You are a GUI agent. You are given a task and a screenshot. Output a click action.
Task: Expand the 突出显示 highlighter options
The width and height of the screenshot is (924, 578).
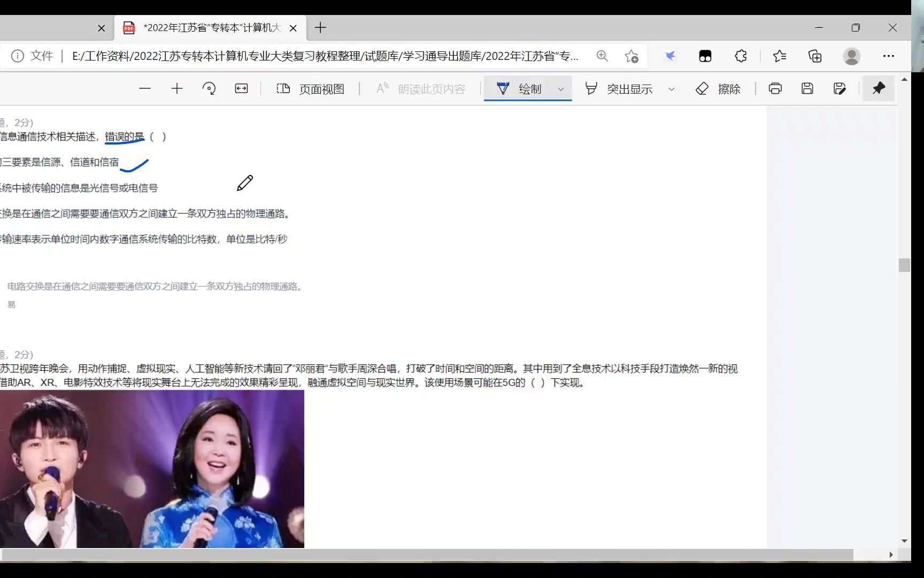[672, 89]
